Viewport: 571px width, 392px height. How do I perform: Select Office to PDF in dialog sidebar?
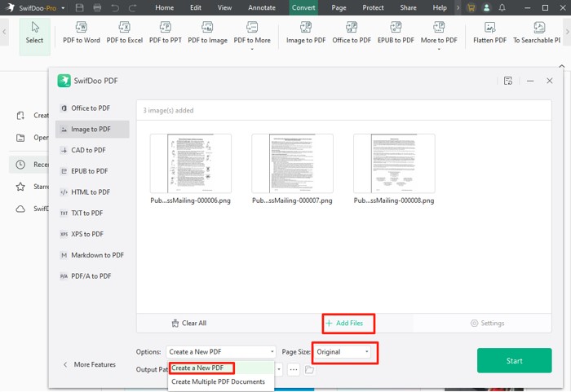tap(92, 108)
